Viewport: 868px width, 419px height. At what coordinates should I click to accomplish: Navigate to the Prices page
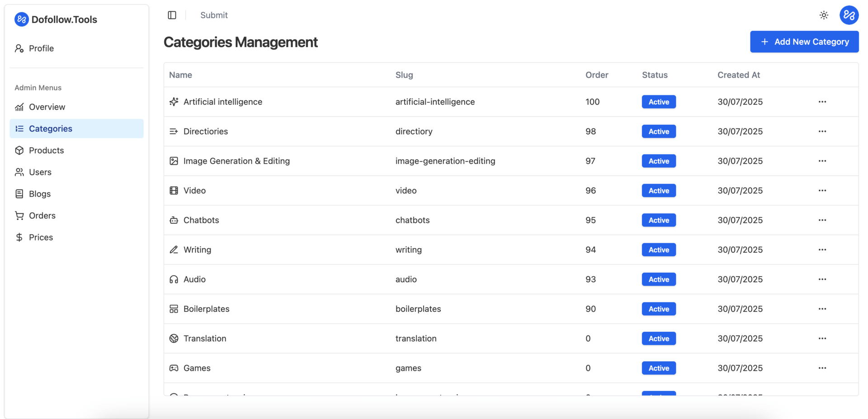click(41, 237)
